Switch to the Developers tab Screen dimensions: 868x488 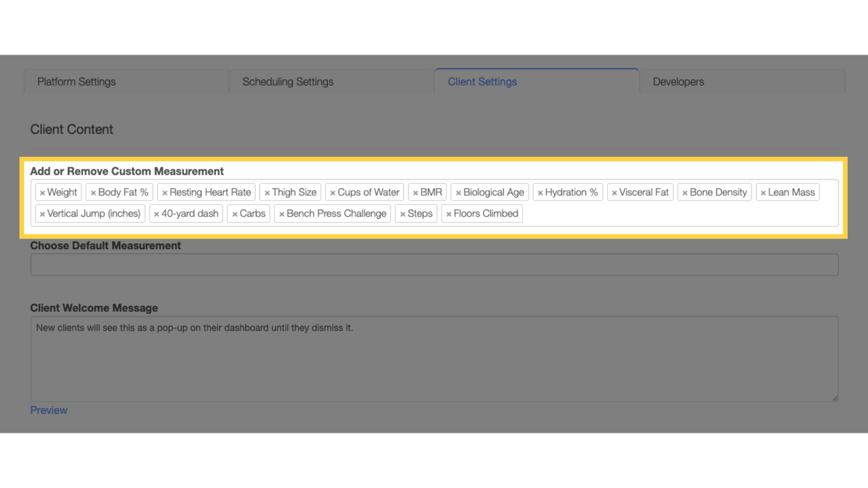(678, 81)
